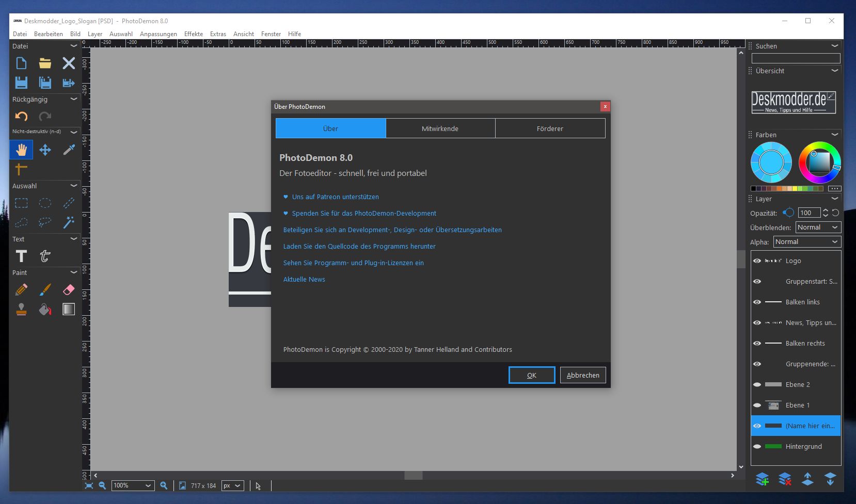Open the Alpha mode dropdown
Viewport: 856px width, 504px height.
(807, 242)
